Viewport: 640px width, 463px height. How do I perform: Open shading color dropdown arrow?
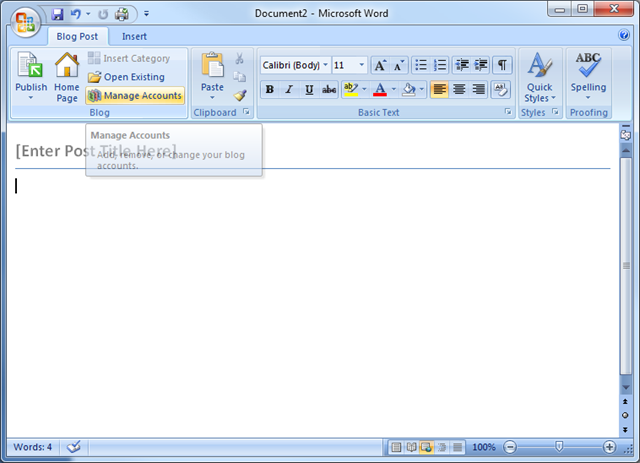click(422, 89)
